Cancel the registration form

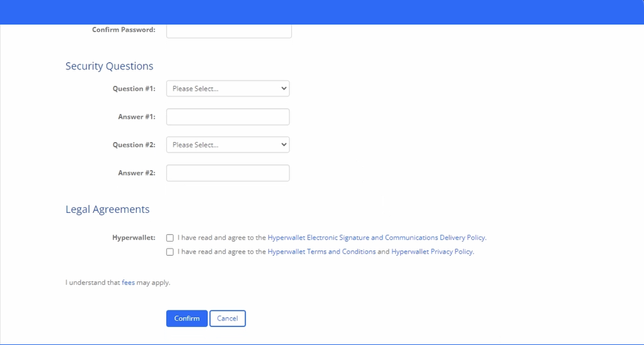[227, 319]
